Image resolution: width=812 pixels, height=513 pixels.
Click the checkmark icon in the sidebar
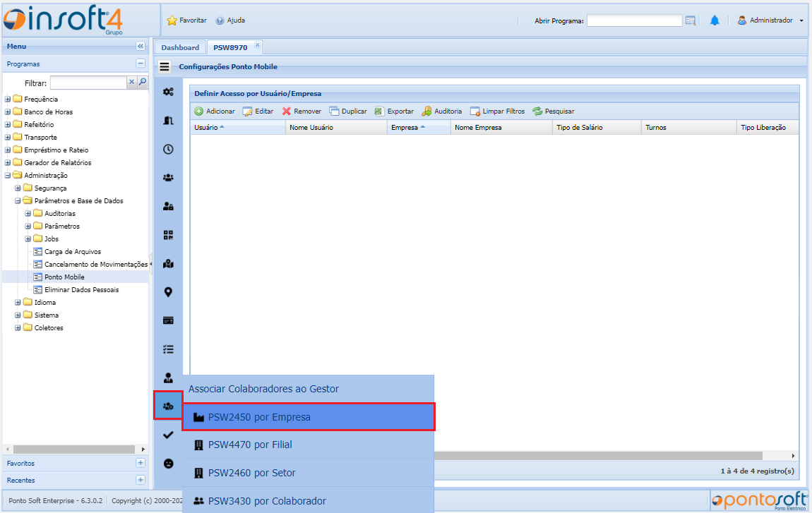click(167, 435)
